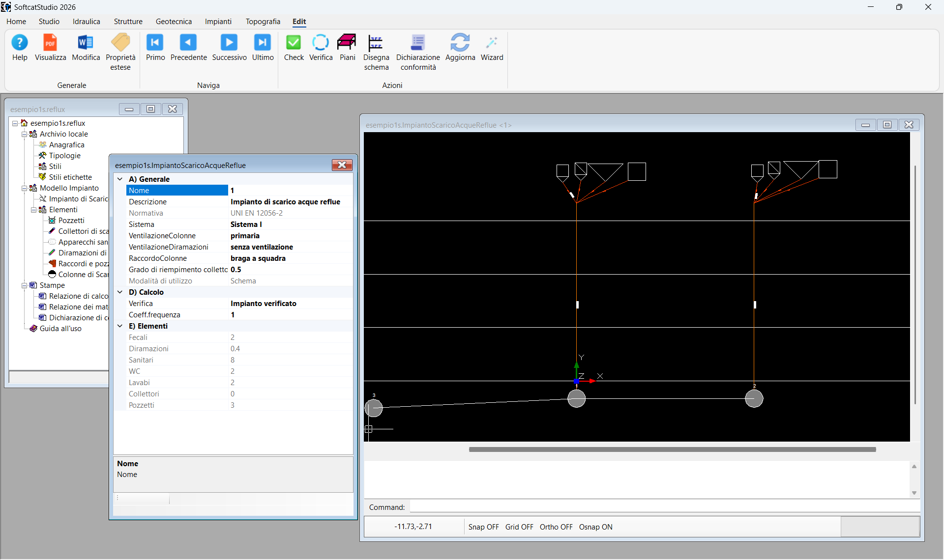Go to Primo record

(x=155, y=48)
